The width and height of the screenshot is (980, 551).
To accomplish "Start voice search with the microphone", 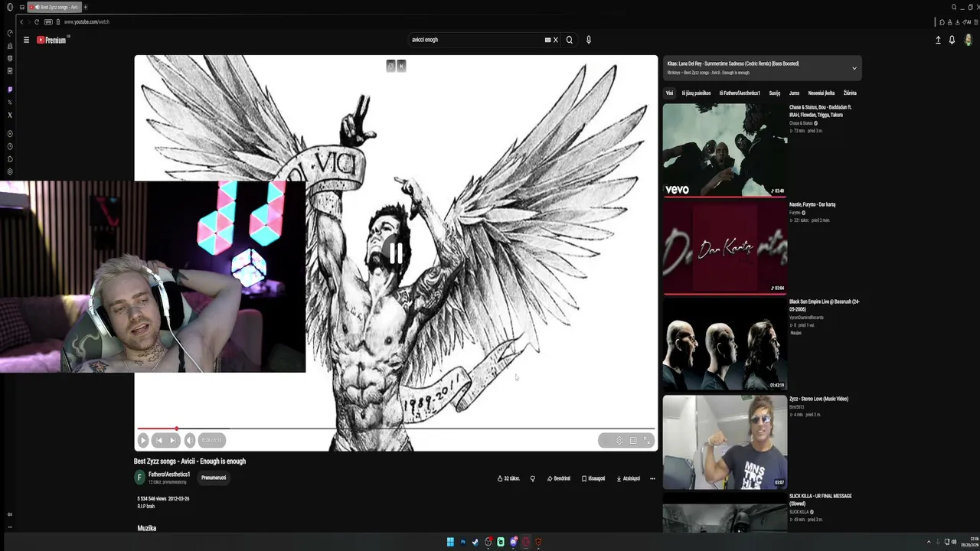I will pyautogui.click(x=589, y=40).
